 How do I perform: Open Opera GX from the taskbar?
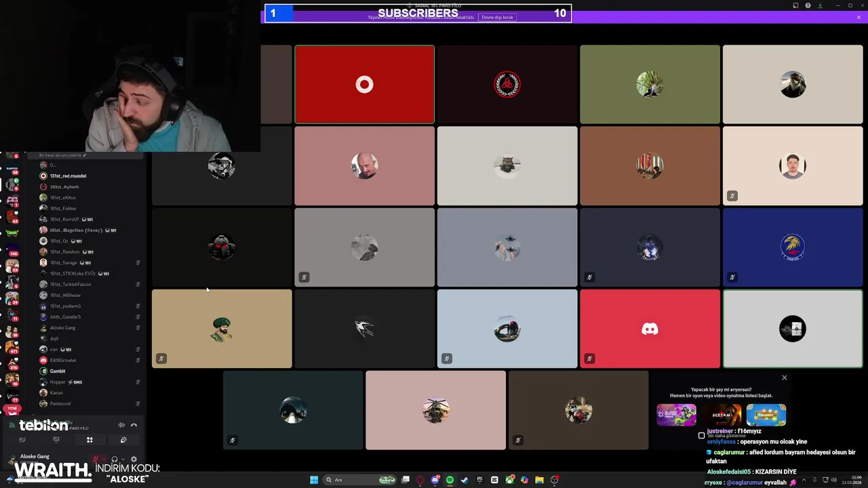pos(420,480)
